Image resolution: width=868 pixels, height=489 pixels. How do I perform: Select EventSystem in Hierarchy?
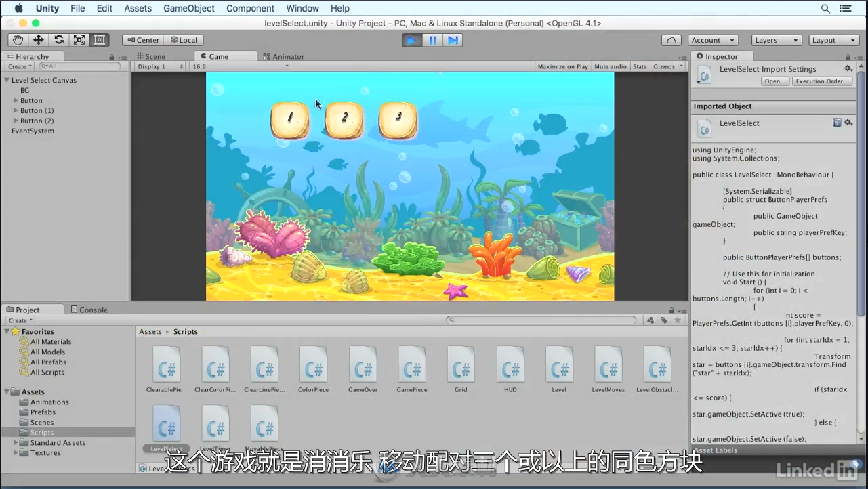[33, 131]
